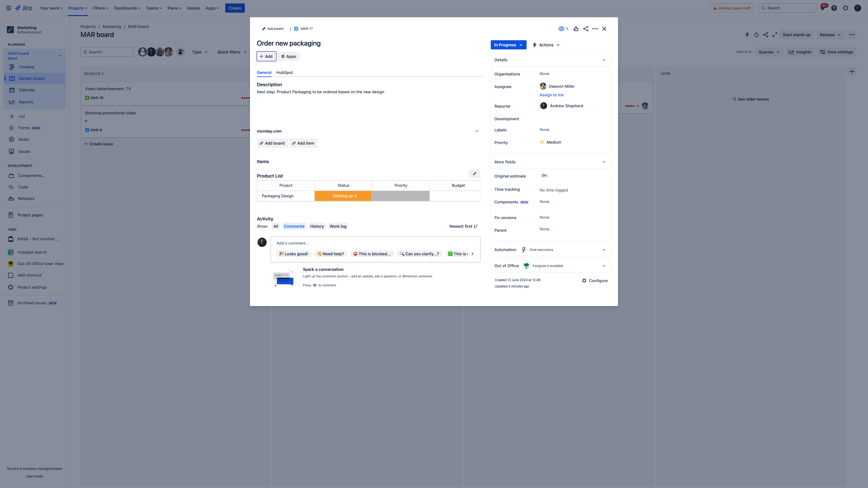This screenshot has height=488, width=868.
Task: Star the MAR board
Action: pyautogui.click(x=756, y=35)
